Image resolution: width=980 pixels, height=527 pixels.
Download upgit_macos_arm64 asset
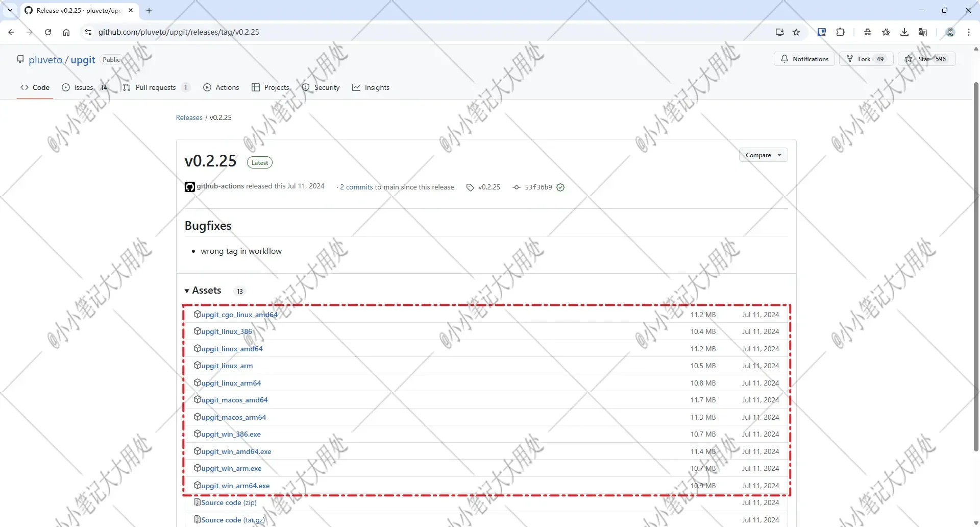pyautogui.click(x=234, y=417)
